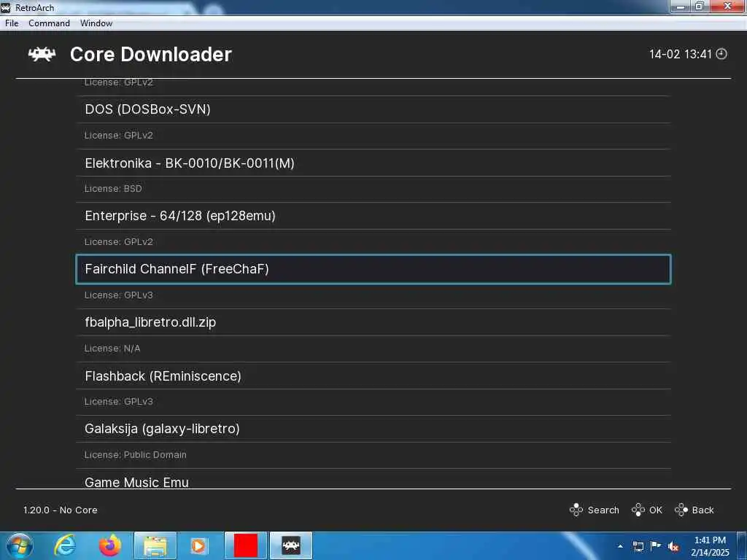Select Fairchild ChannelF (FreeChaF) core
Viewport: 747px width, 560px height.
[x=373, y=269]
